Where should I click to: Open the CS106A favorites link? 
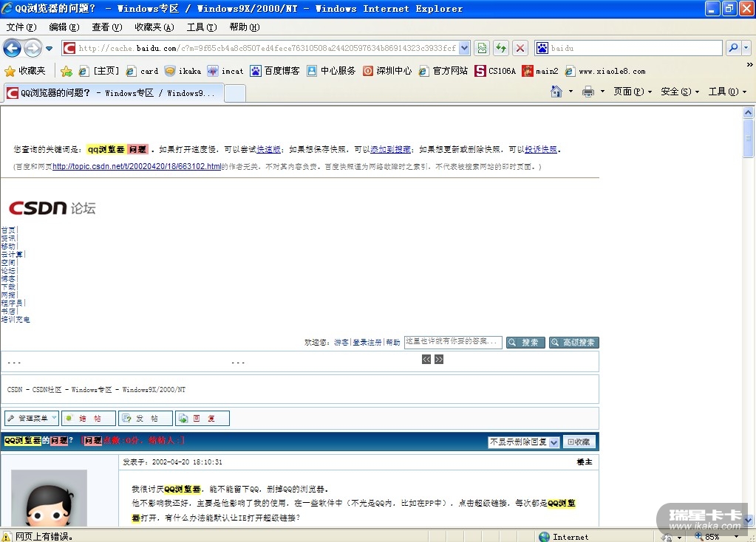(x=495, y=72)
